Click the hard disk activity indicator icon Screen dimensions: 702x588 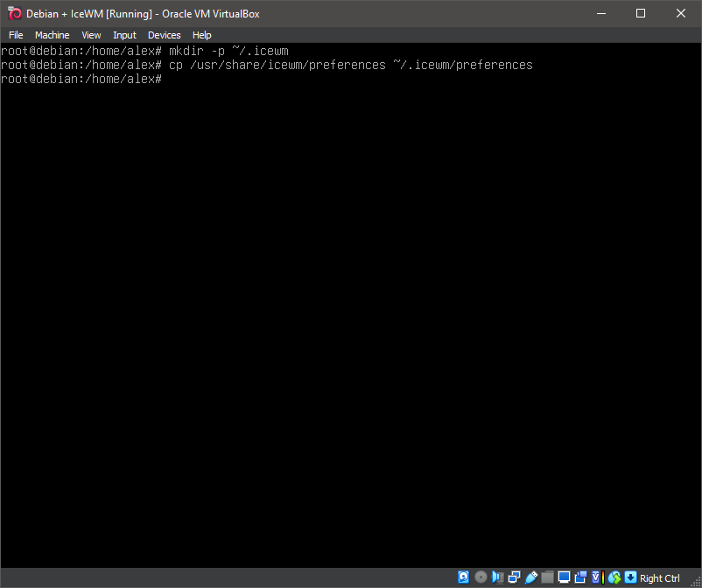(463, 577)
